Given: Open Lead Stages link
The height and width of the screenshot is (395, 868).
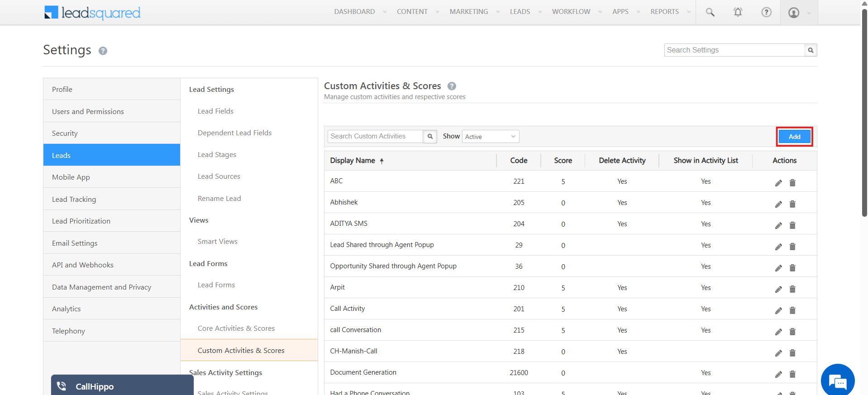Looking at the screenshot, I should (217, 155).
